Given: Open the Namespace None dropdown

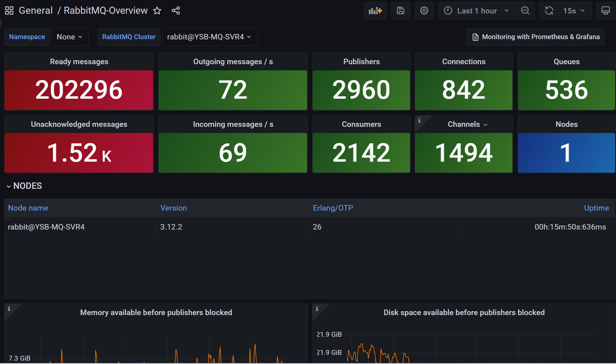Looking at the screenshot, I should [70, 37].
